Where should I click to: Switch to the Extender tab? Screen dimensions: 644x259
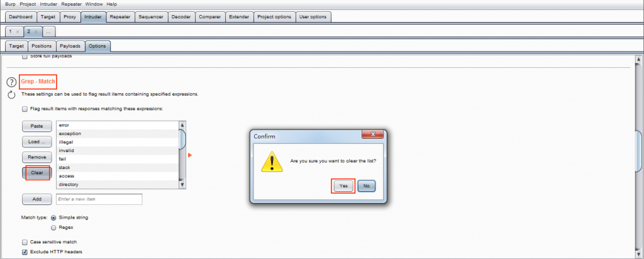coord(239,17)
